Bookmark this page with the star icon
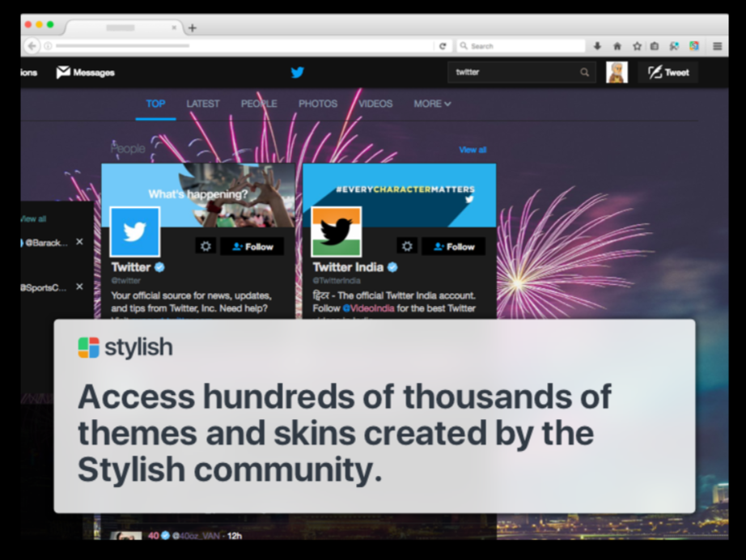The height and width of the screenshot is (560, 746). (637, 46)
